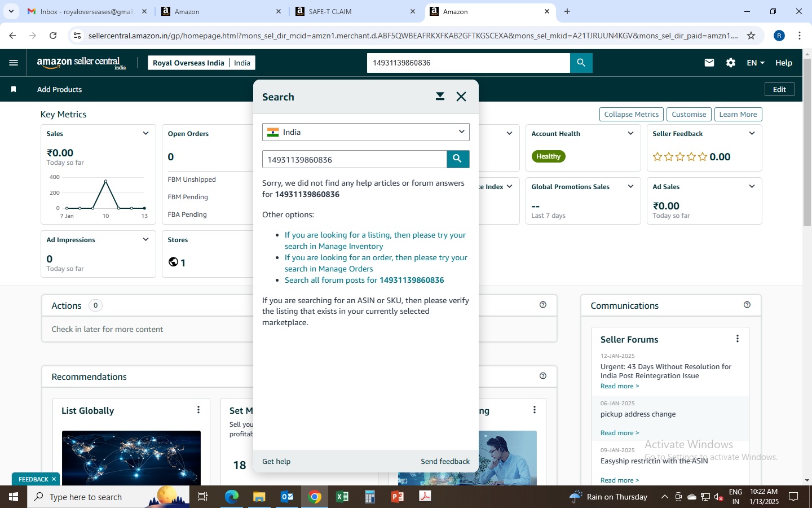Expand the Sales metric chevron
The image size is (812, 508).
pyautogui.click(x=145, y=133)
